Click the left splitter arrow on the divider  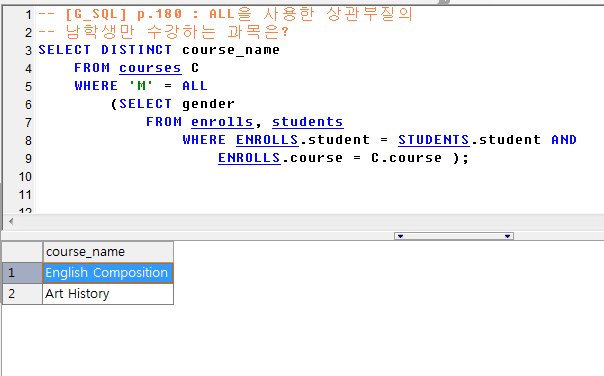click(400, 236)
